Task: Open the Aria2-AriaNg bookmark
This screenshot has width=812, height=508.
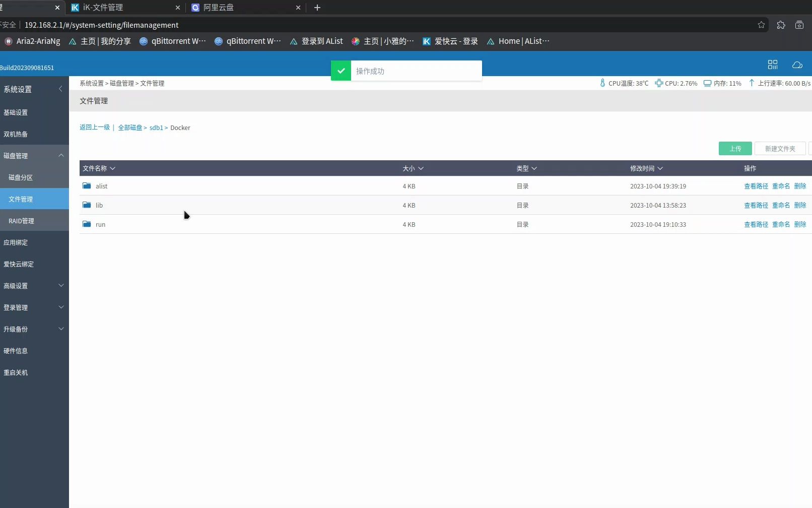Action: click(32, 41)
